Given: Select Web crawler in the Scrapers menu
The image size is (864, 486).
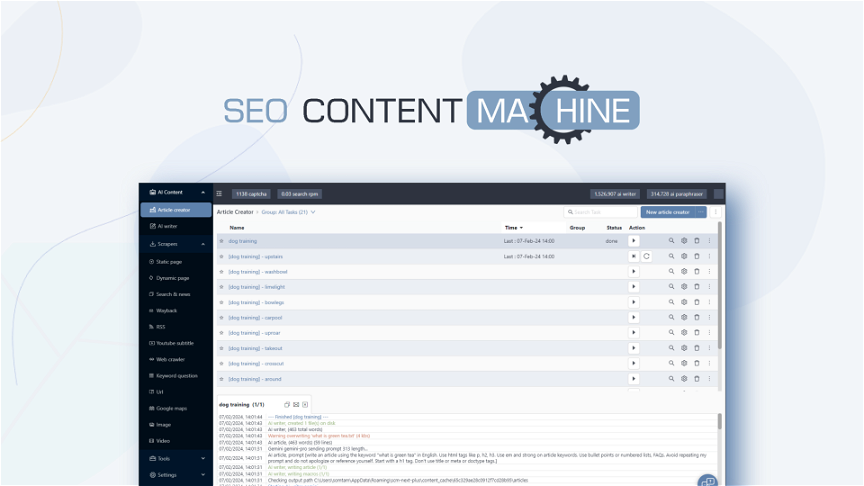Looking at the screenshot, I should (x=170, y=359).
